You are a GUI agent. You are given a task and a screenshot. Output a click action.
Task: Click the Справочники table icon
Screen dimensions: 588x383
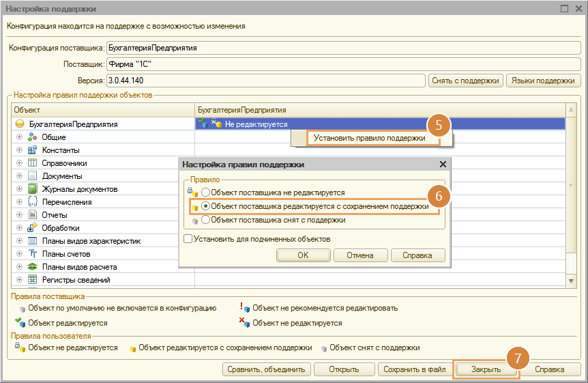(32, 163)
